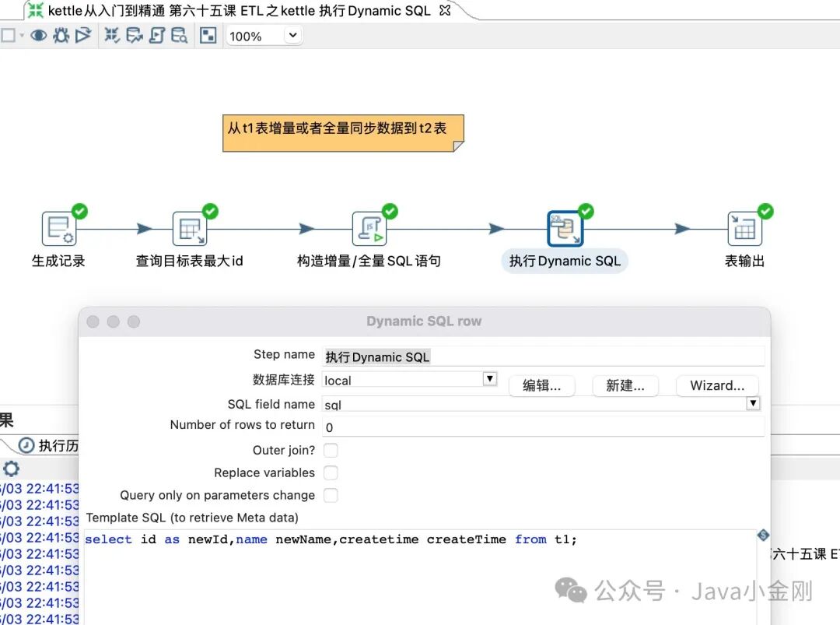Screen dimensions: 840x625
Task: Open the SQL field name dropdown
Action: tap(753, 402)
